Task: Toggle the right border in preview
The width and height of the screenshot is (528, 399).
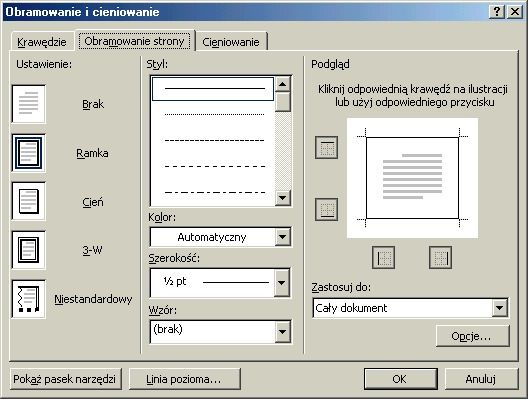Action: (x=440, y=258)
